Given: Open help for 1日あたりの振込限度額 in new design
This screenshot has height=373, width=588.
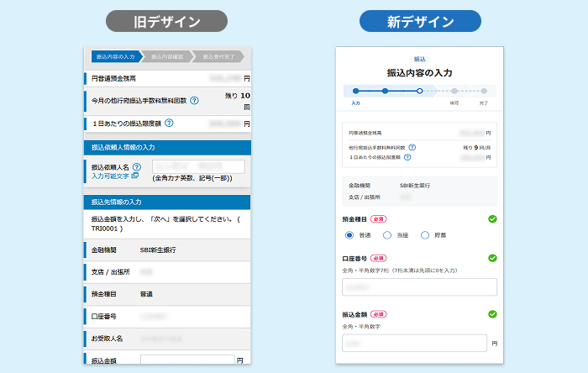Looking at the screenshot, I should (407, 157).
